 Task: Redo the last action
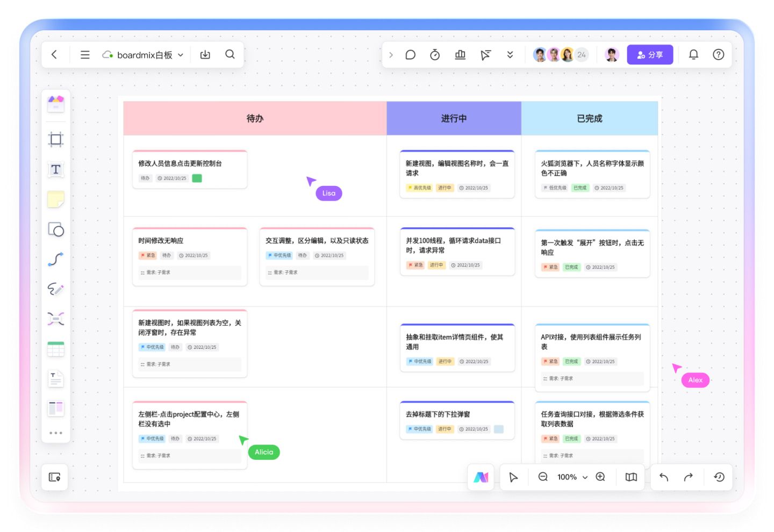tap(689, 477)
